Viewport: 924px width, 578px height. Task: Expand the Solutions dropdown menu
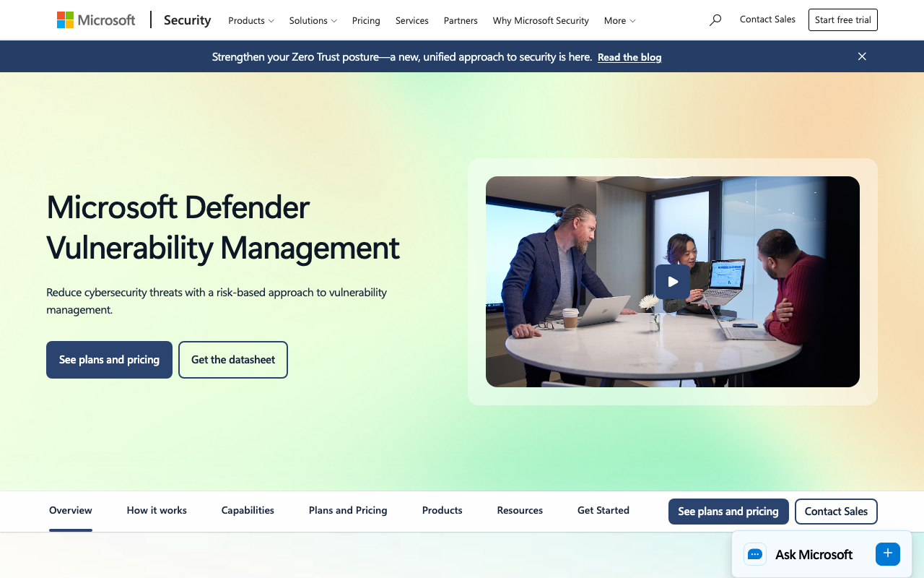click(x=313, y=20)
